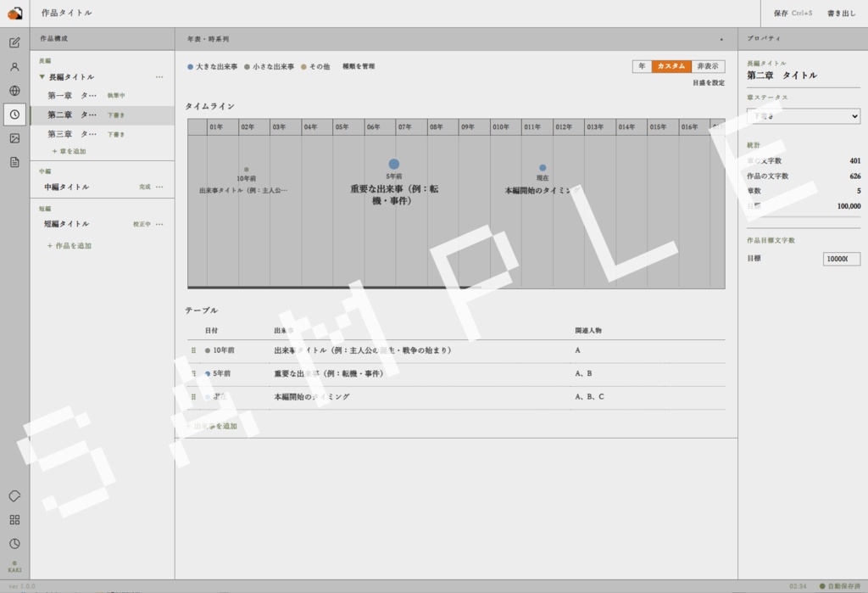Open the characters person icon in sidebar
This screenshot has height=593, width=868.
tap(15, 66)
